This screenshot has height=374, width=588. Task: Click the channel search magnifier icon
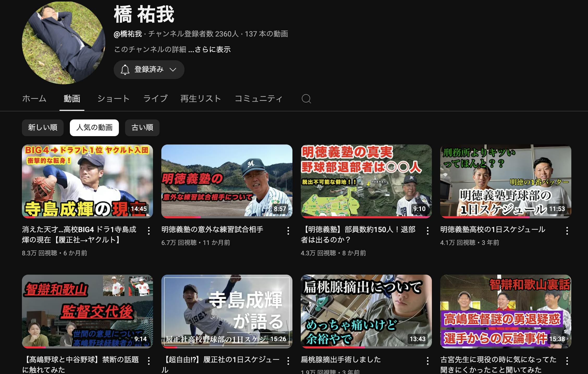click(306, 99)
